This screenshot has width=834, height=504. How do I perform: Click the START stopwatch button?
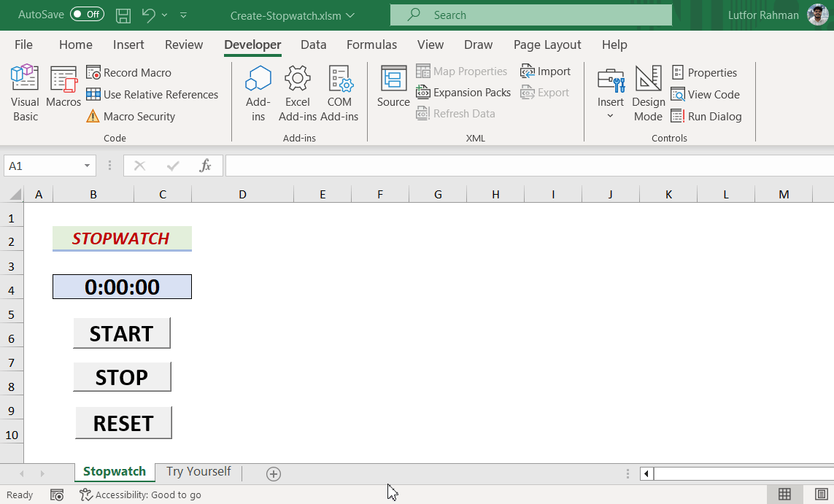click(121, 333)
